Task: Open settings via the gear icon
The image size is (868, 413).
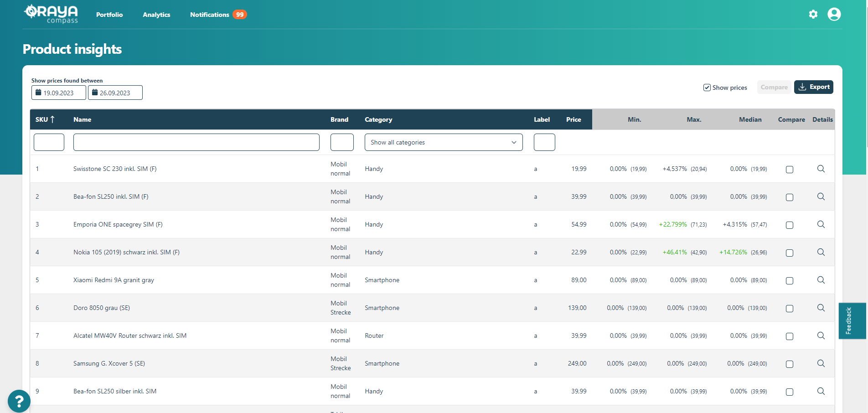Action: pos(813,14)
